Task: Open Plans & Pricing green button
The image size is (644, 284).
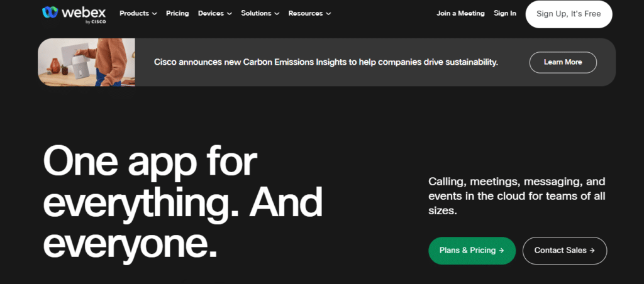Action: tap(472, 250)
